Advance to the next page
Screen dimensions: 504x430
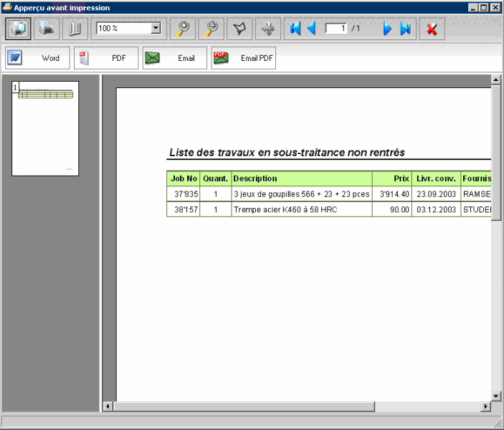point(388,29)
